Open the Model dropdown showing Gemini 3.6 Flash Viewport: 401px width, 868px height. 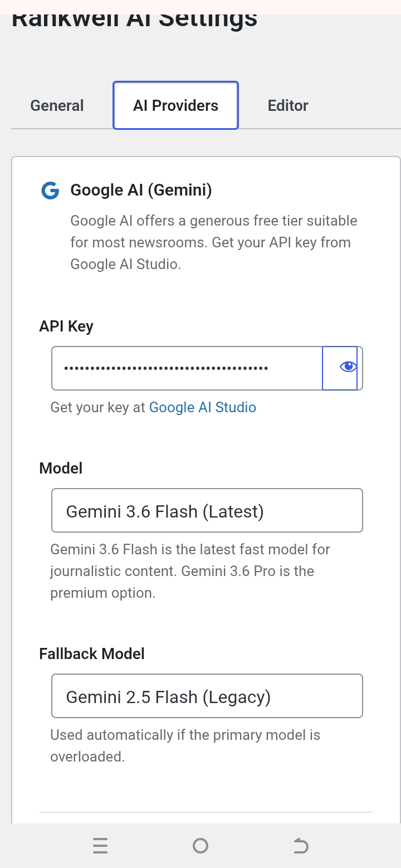click(207, 510)
